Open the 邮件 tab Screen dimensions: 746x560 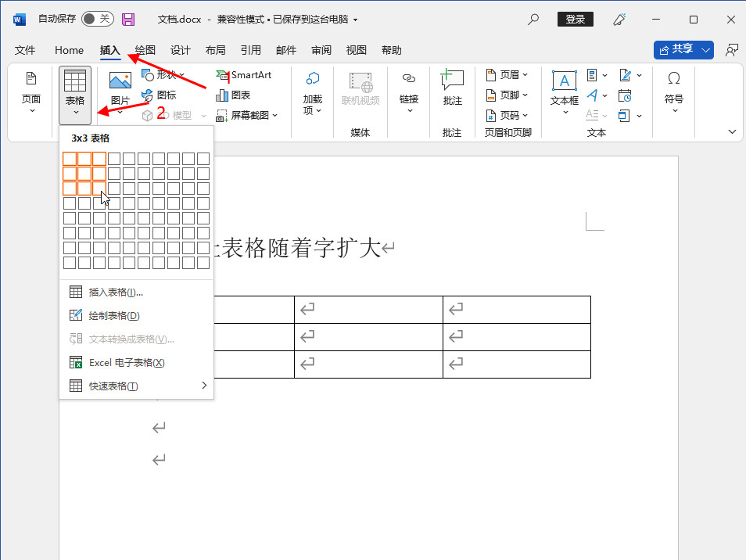point(286,50)
